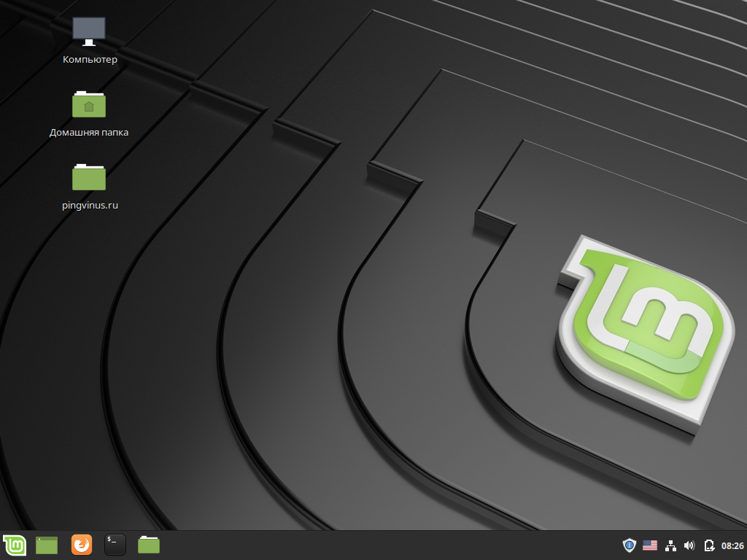Open the Mint application menu
747x560 pixels.
pyautogui.click(x=15, y=545)
